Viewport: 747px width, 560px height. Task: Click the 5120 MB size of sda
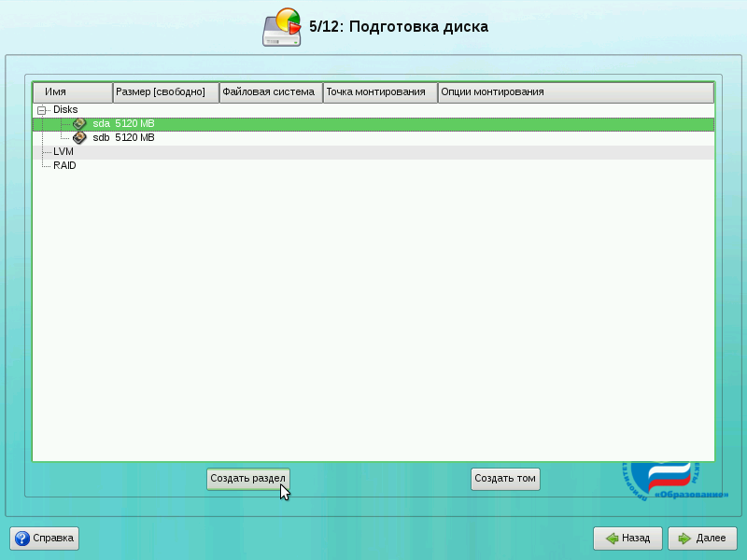134,123
